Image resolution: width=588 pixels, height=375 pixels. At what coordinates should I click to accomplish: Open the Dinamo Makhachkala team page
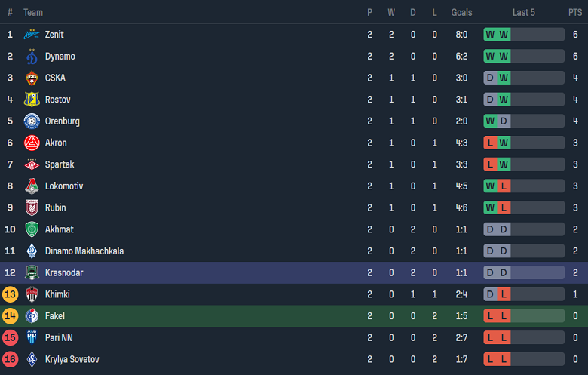(84, 251)
